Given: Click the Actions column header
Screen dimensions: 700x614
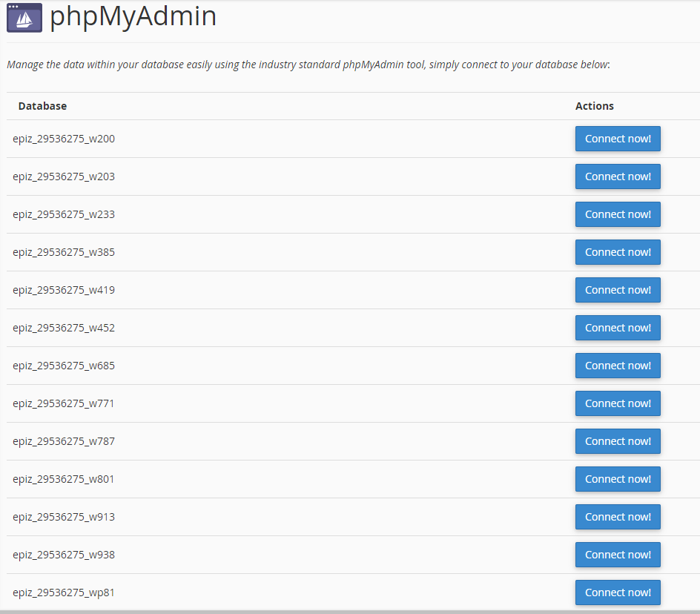Looking at the screenshot, I should [x=594, y=106].
